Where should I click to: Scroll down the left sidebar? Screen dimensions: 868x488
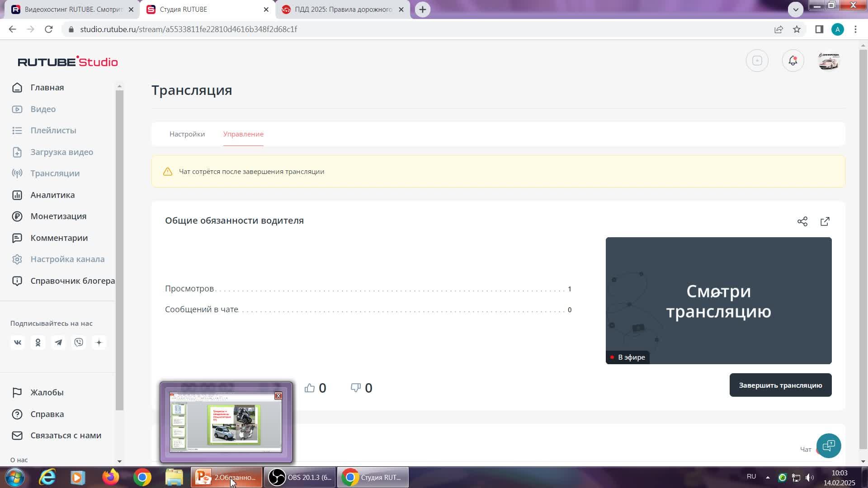coord(119,460)
